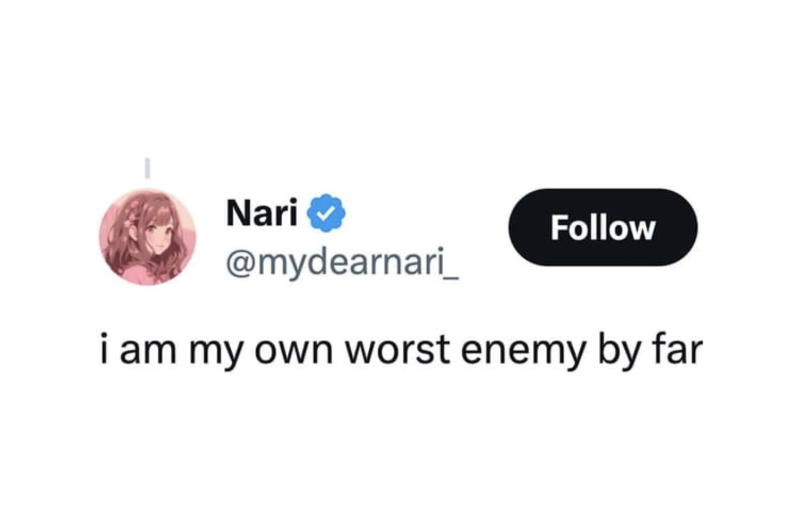Click the word "my" in the tweet body
Screen dimensions: 812x526
click(x=215, y=355)
